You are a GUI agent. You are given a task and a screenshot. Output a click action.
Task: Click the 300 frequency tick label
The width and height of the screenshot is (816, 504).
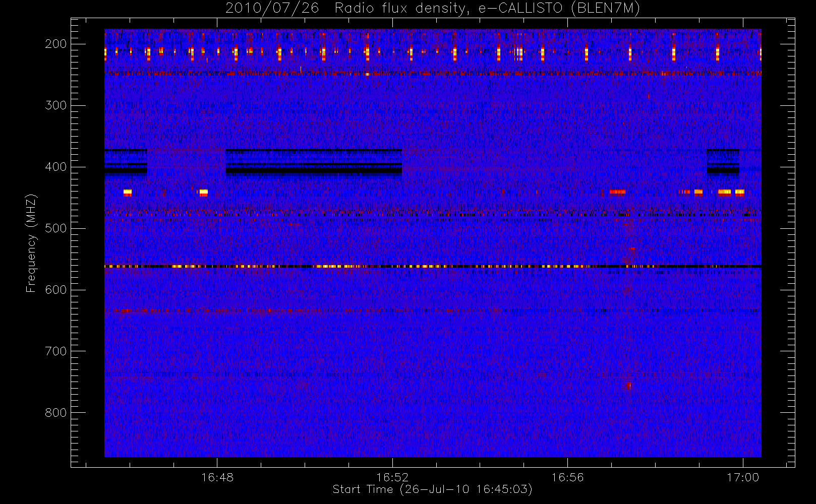pyautogui.click(x=55, y=105)
